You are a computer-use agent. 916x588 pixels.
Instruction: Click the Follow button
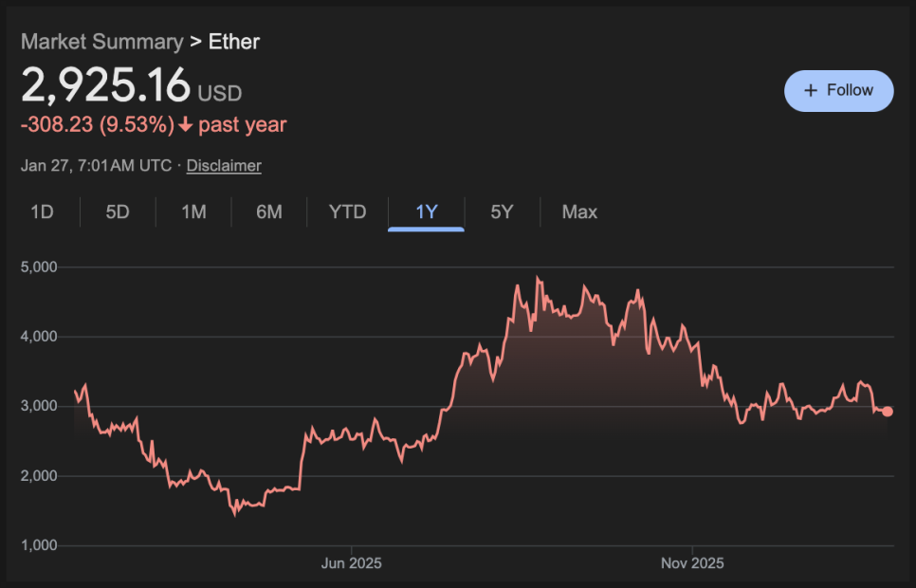coord(838,91)
